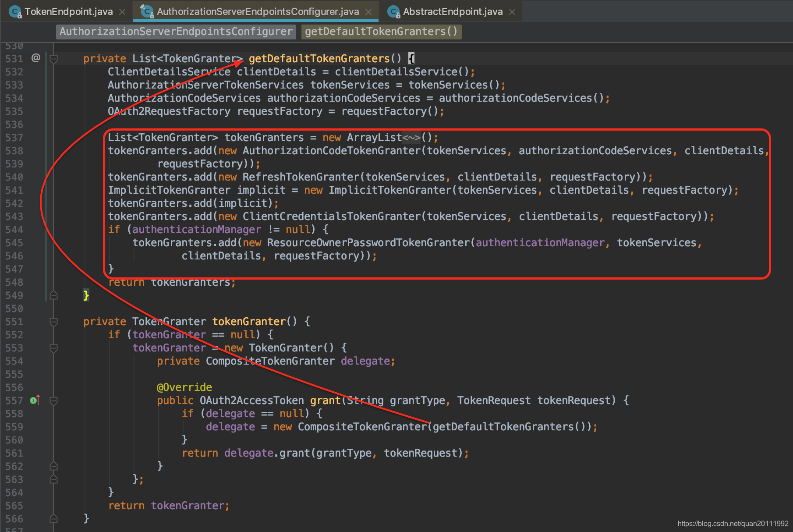Click tokenServices() call on line 533

tap(454, 85)
